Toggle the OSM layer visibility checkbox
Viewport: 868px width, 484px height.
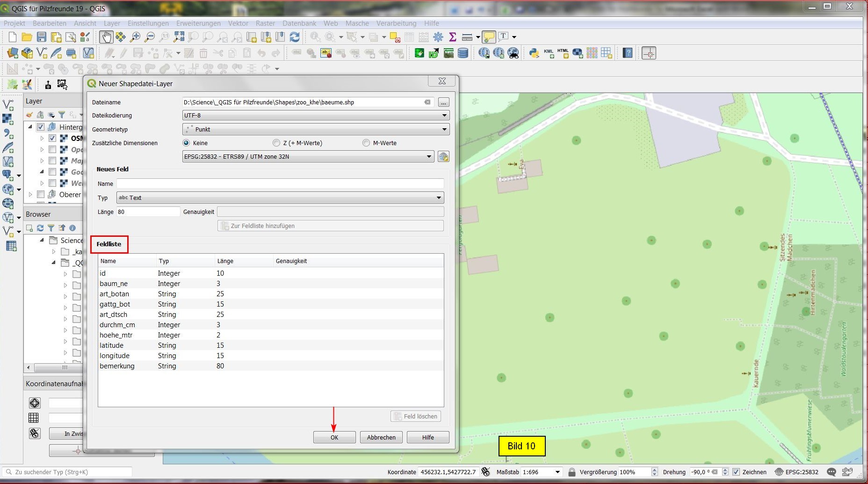[52, 138]
